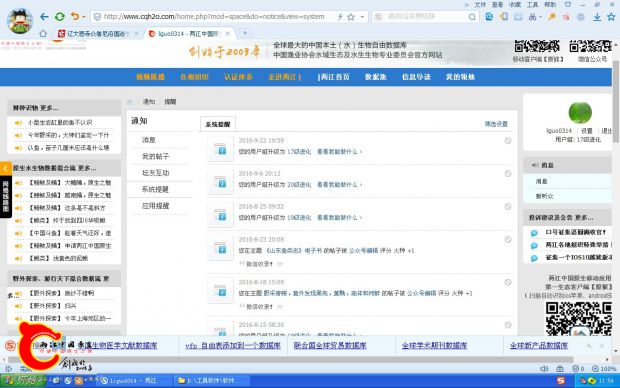Click the 17级进化 level link in first notification
Viewport: 620px width, 388px height.
pyautogui.click(x=299, y=151)
